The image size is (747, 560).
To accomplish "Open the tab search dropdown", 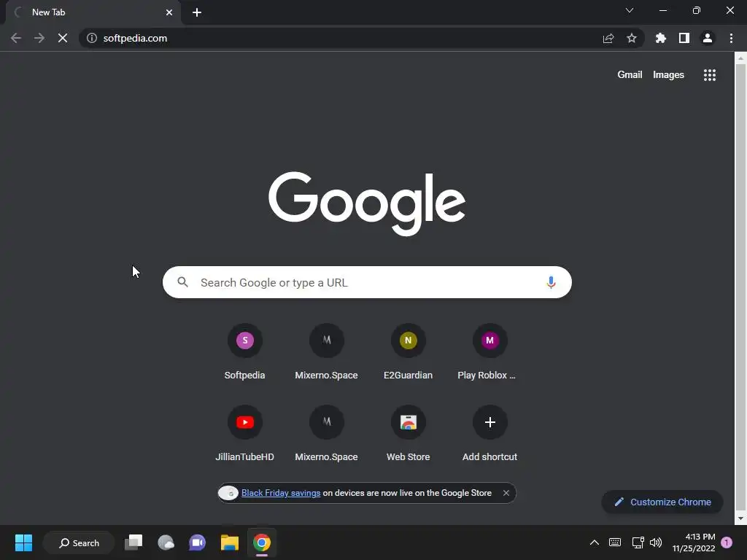I will click(630, 10).
